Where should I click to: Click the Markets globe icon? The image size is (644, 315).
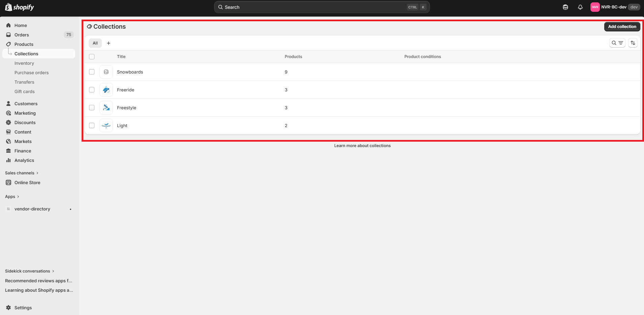click(x=8, y=141)
